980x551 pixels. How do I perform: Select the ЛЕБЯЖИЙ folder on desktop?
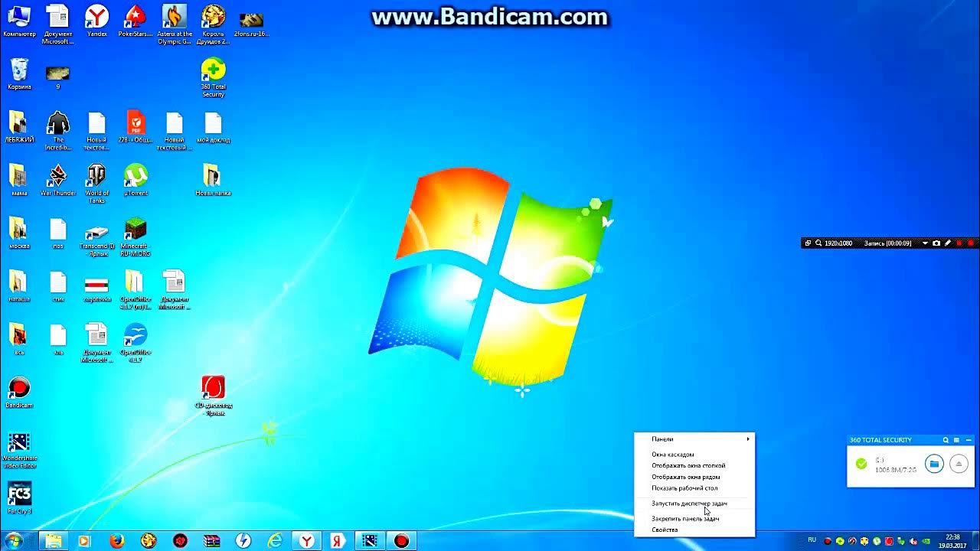(x=19, y=127)
